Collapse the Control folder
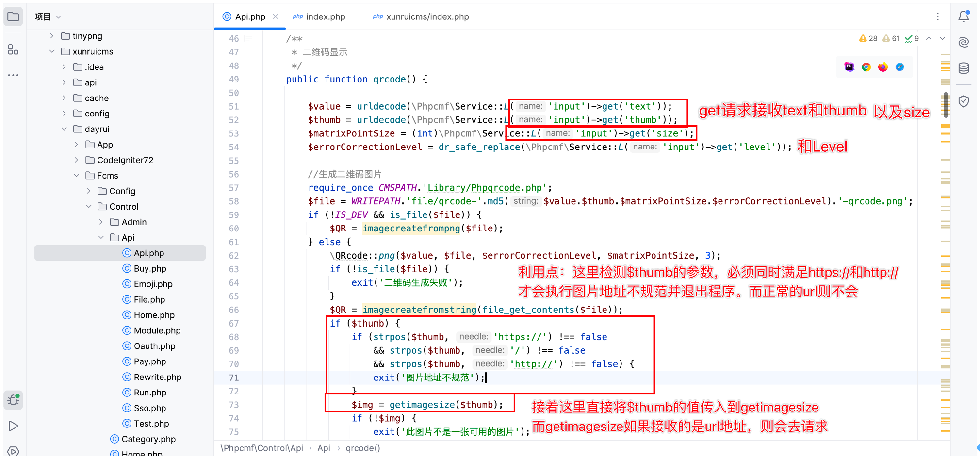This screenshot has width=980, height=460. (x=89, y=207)
